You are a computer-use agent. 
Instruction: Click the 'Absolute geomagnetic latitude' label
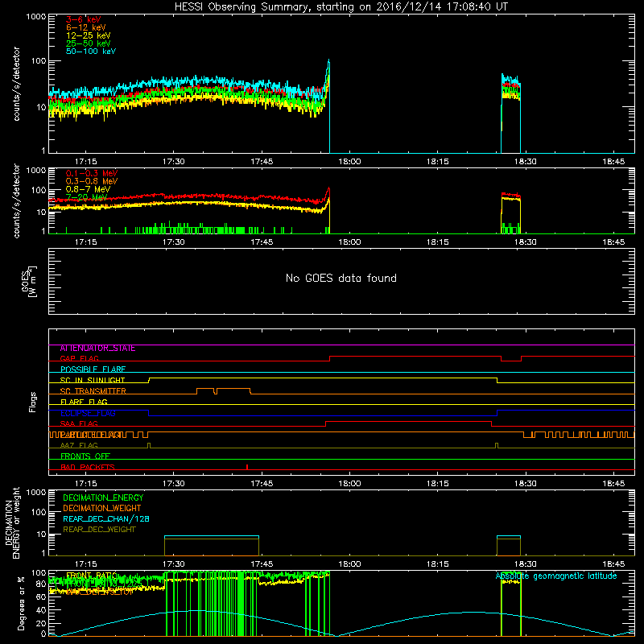pyautogui.click(x=556, y=576)
